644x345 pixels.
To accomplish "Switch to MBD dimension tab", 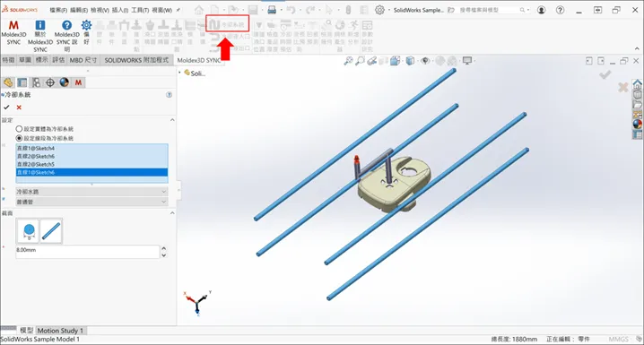I will [83, 60].
